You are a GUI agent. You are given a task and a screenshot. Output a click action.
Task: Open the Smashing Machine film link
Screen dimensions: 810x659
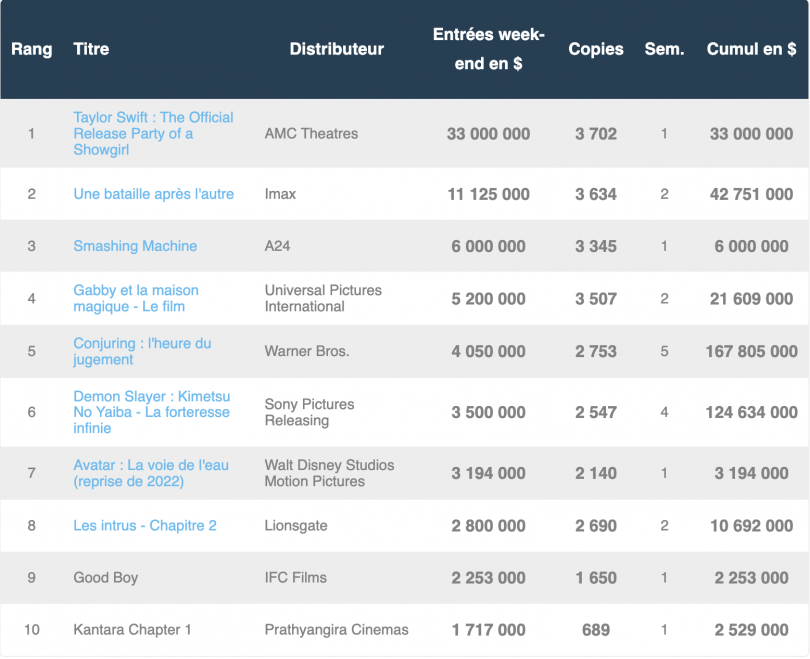(135, 246)
